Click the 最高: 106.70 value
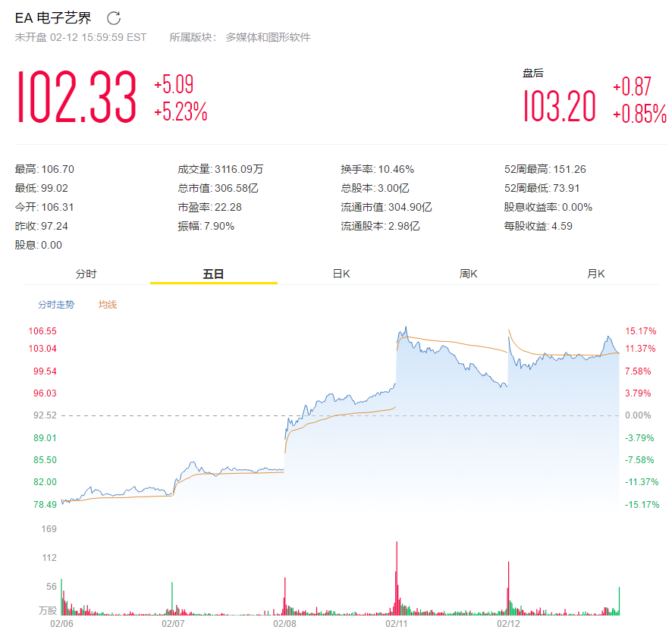Image resolution: width=672 pixels, height=636 pixels. pos(45,169)
